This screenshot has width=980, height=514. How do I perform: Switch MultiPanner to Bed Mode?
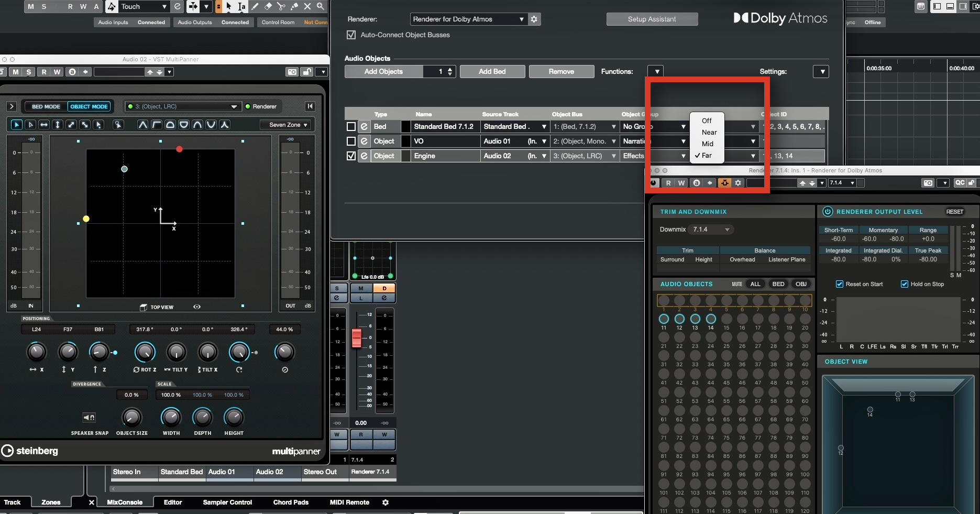pos(46,106)
